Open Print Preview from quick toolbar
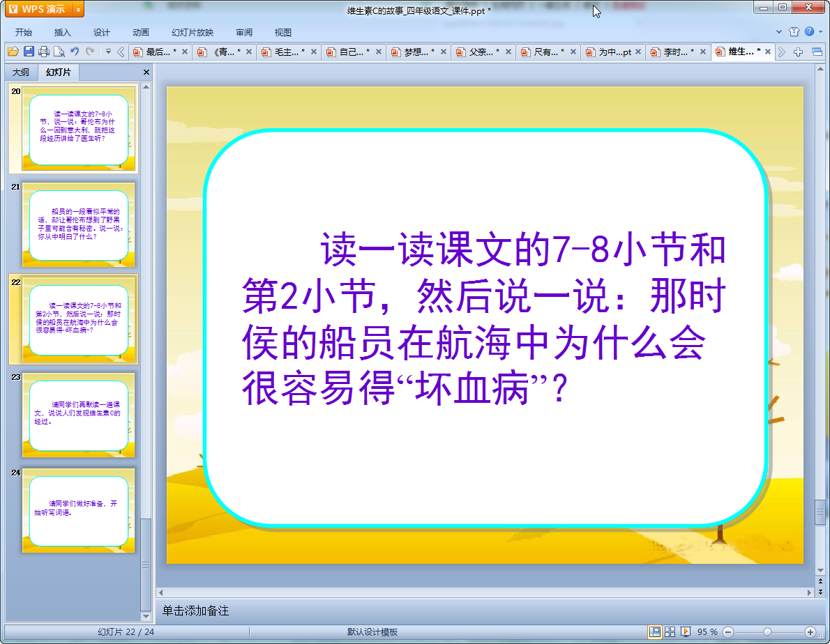 coord(59,52)
